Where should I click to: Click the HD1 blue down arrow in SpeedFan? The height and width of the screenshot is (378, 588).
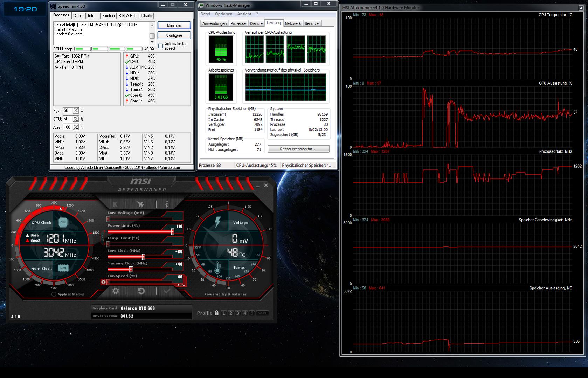tap(127, 73)
